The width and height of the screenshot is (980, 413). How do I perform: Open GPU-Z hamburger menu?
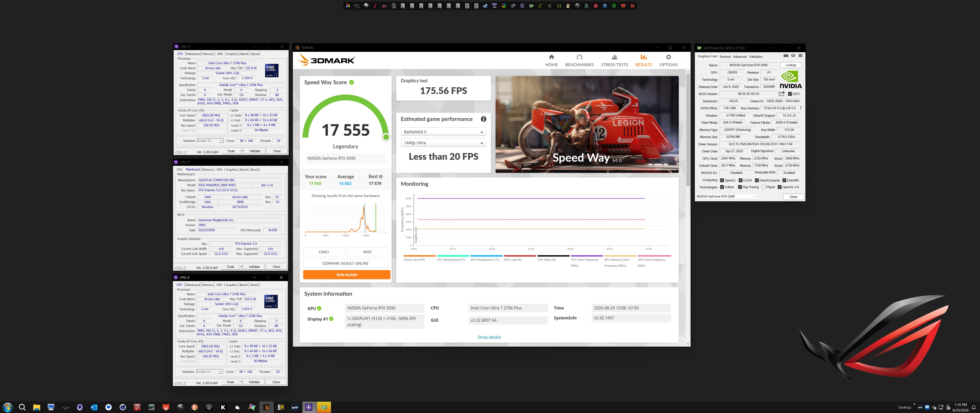800,56
